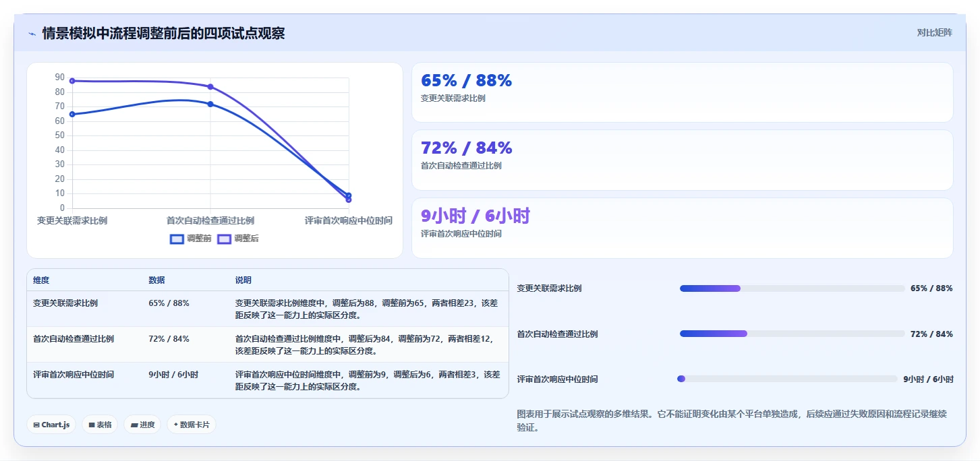Click the table description mentioning 两者相差23
The width and height of the screenshot is (980, 461).
tap(367, 309)
